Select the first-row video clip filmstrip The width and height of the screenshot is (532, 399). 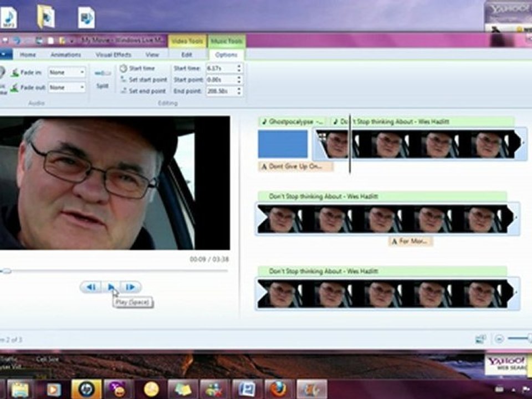[x=420, y=144]
